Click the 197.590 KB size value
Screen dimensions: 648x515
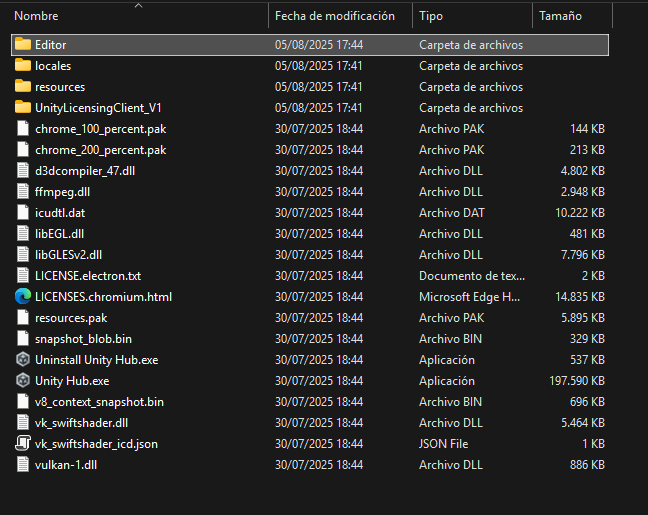click(x=577, y=381)
